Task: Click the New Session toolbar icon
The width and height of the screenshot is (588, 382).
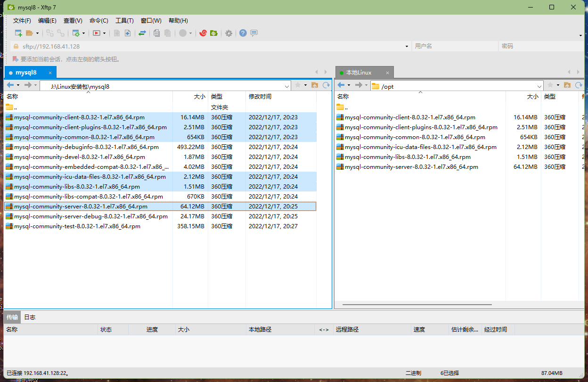Action: tap(18, 33)
